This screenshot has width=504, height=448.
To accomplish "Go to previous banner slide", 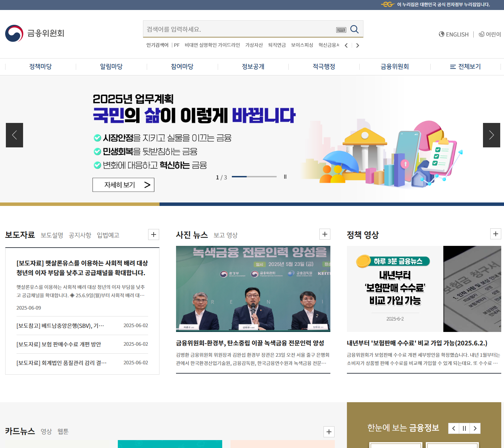I will pyautogui.click(x=14, y=135).
